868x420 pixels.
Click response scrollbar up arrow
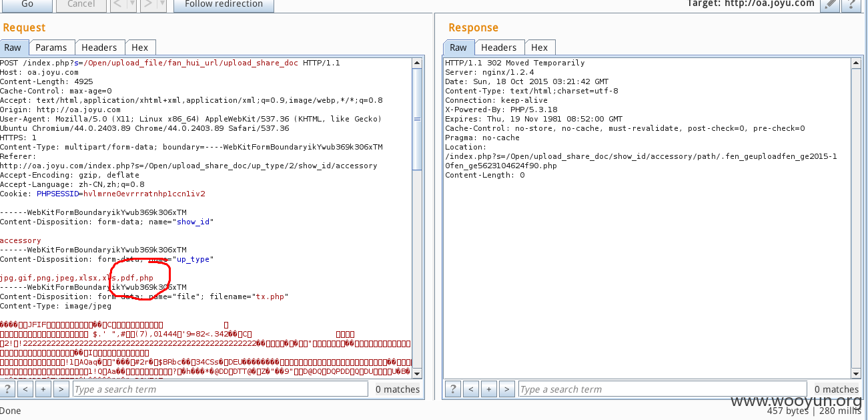[x=857, y=63]
